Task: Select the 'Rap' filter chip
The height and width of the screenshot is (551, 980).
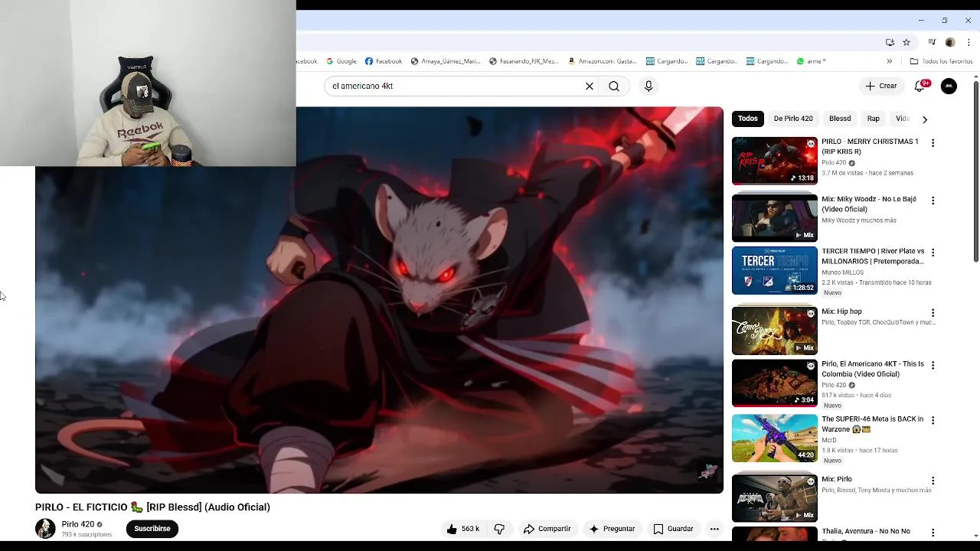Action: [x=873, y=119]
